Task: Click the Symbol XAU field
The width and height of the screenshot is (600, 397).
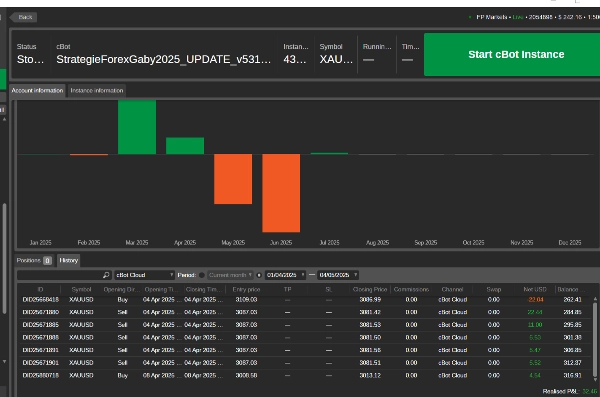Action: click(336, 59)
